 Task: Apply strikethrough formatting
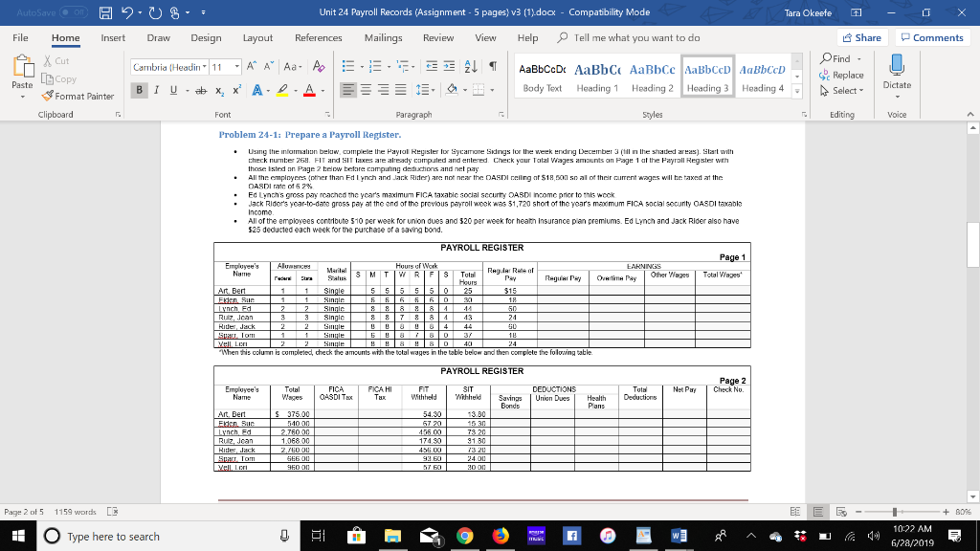coord(201,90)
